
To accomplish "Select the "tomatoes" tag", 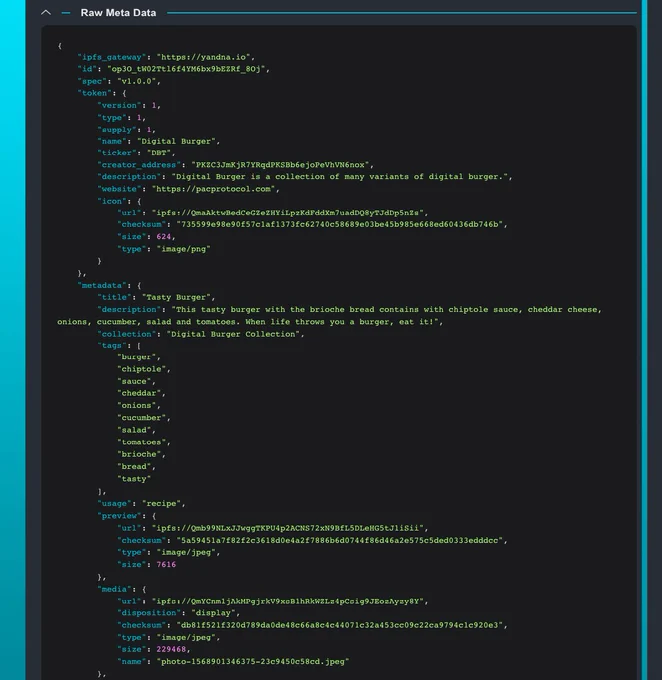I will [x=141, y=442].
